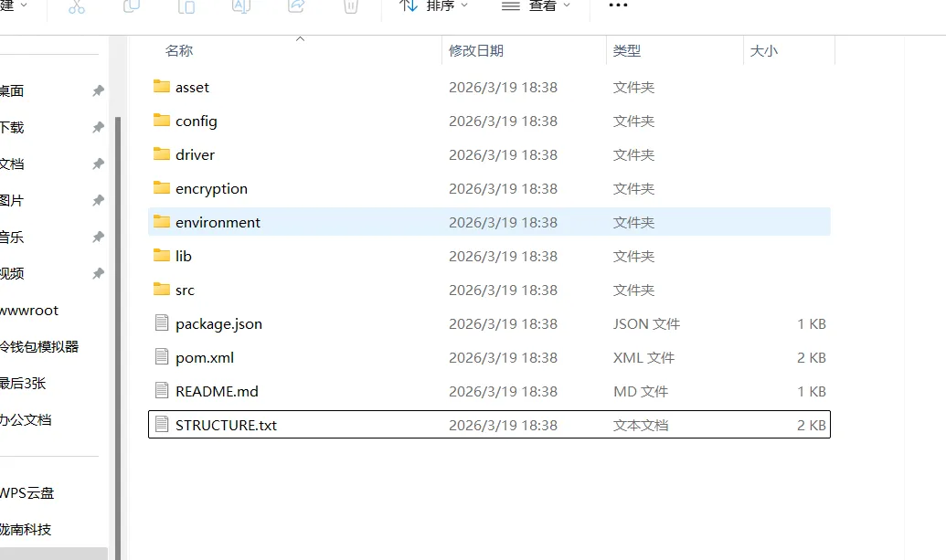Click the XML 文件 type of pom.xml
The image size is (946, 560).
643,357
